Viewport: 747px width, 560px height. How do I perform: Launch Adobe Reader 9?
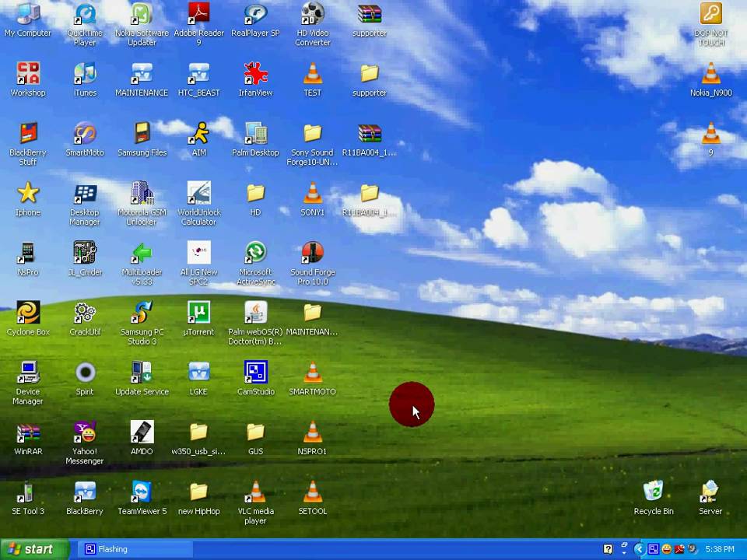pos(198,14)
